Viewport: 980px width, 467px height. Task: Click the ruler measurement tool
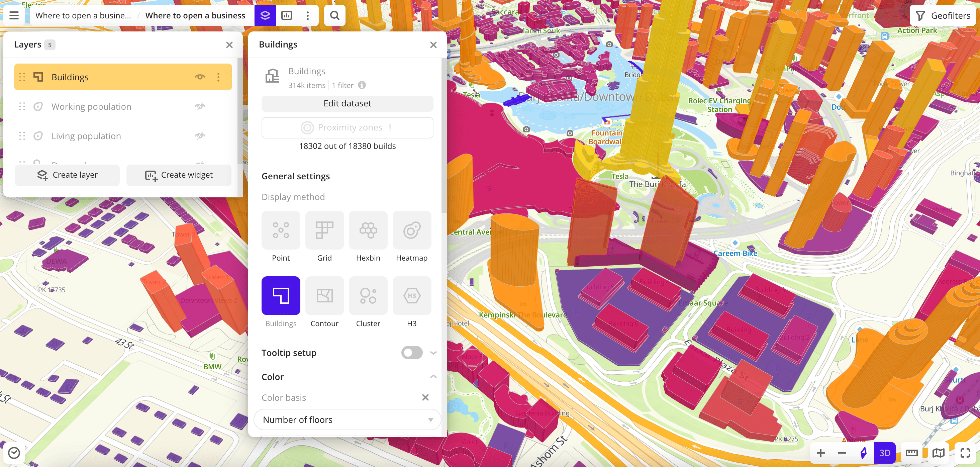[x=911, y=453]
